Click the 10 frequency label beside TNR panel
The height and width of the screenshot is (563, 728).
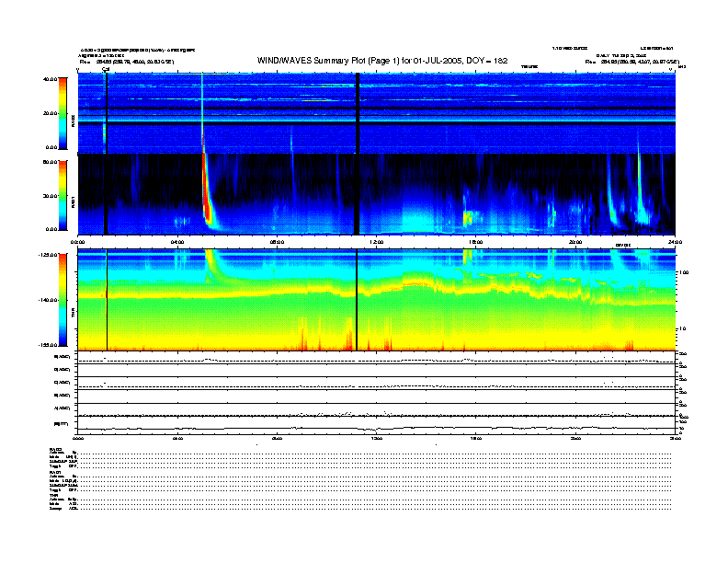pyautogui.click(x=682, y=329)
